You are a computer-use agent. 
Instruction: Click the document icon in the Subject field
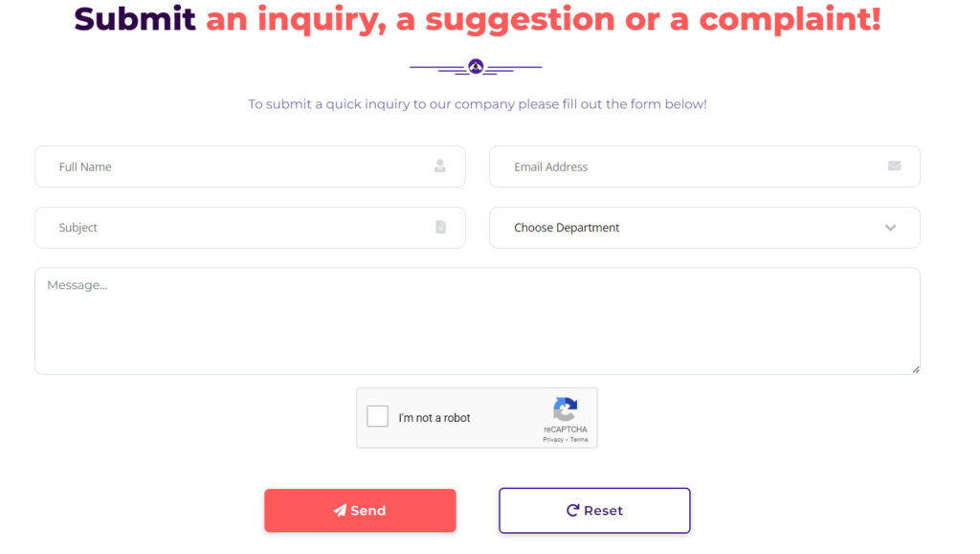point(440,227)
